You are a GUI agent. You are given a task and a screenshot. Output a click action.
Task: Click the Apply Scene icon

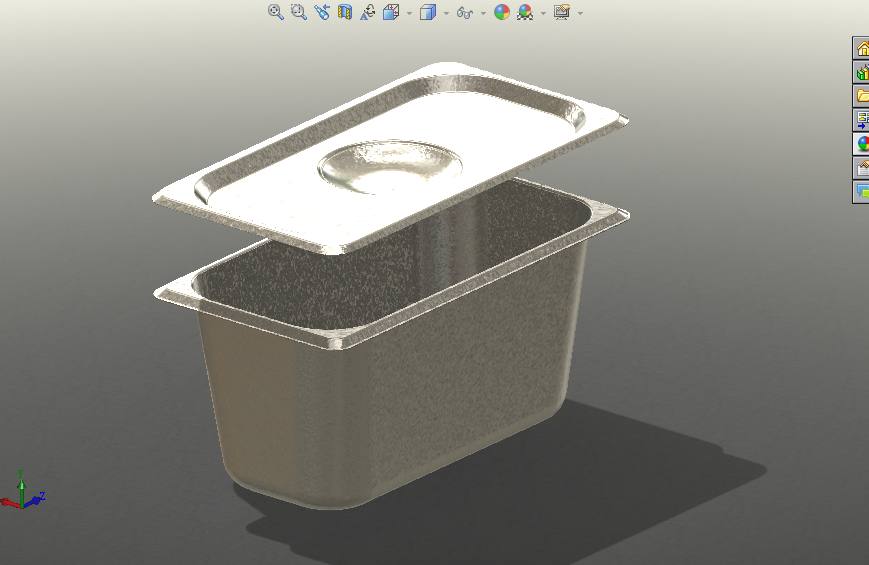[x=525, y=12]
